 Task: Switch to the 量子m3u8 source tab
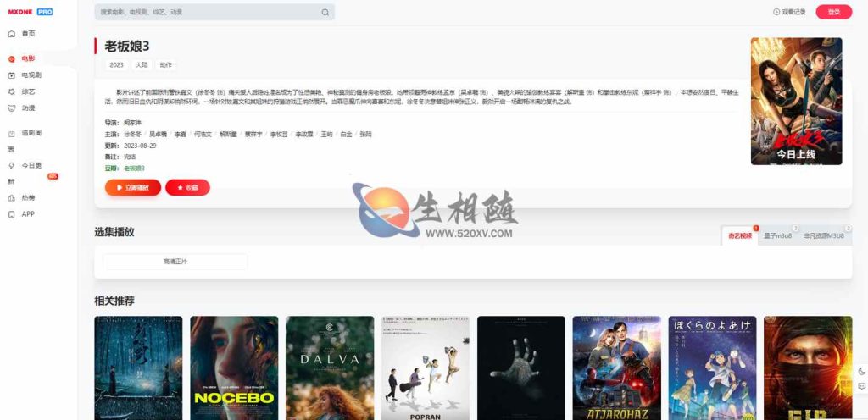click(778, 235)
